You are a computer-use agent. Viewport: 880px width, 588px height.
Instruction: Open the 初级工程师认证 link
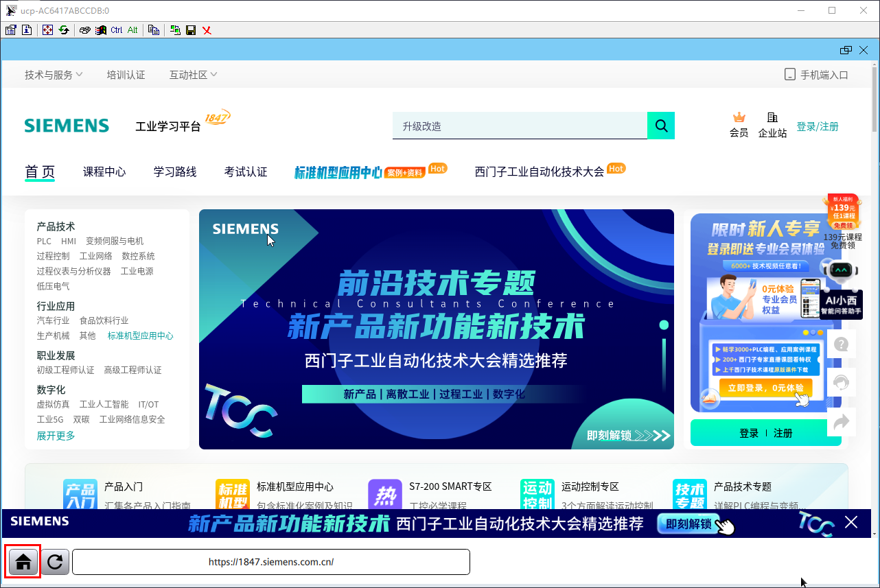66,371
